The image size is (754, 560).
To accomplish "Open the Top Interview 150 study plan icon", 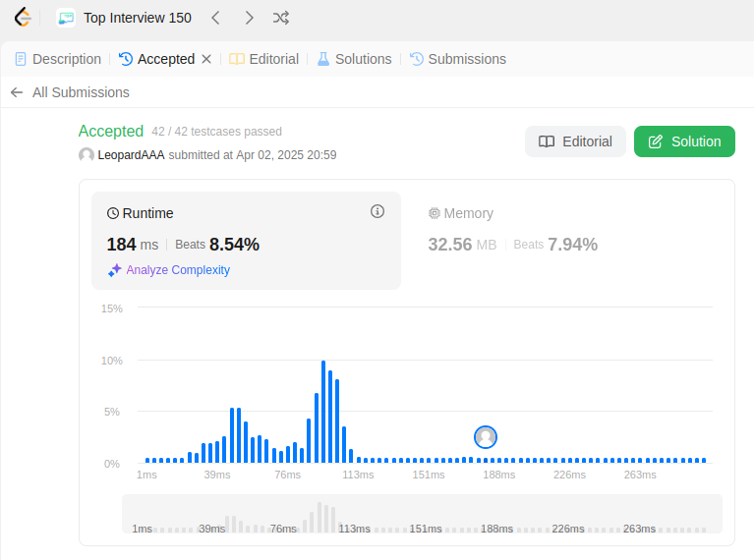I will pos(66,19).
